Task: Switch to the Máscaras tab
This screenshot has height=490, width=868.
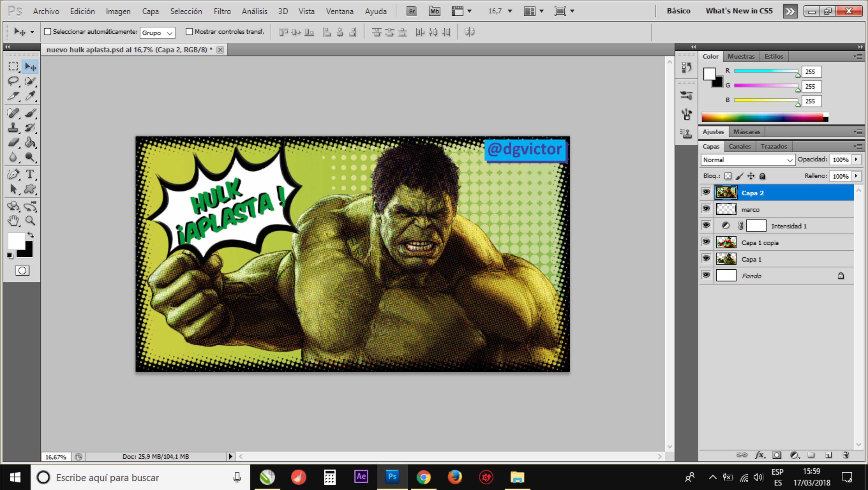Action: point(747,132)
